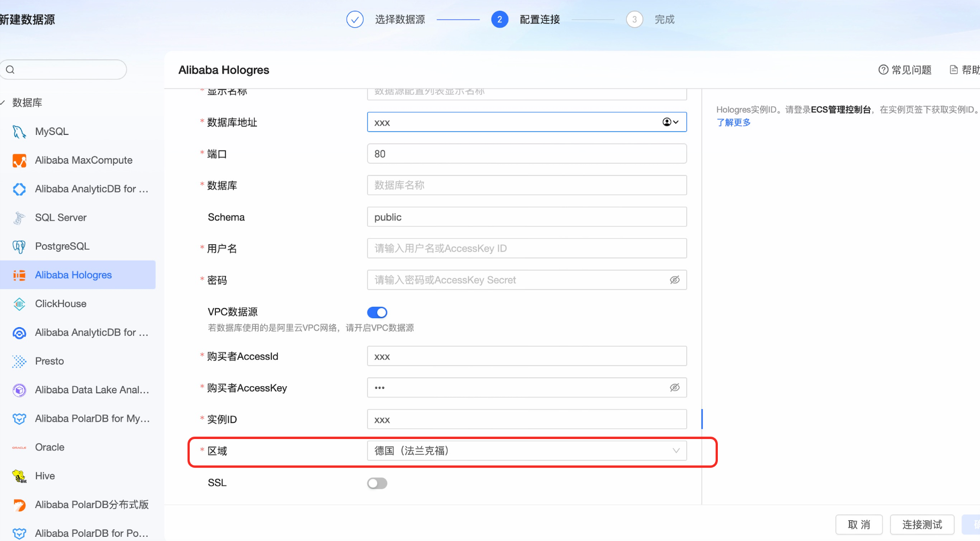Click the 数据库名称 input field
The width and height of the screenshot is (980, 541).
527,185
